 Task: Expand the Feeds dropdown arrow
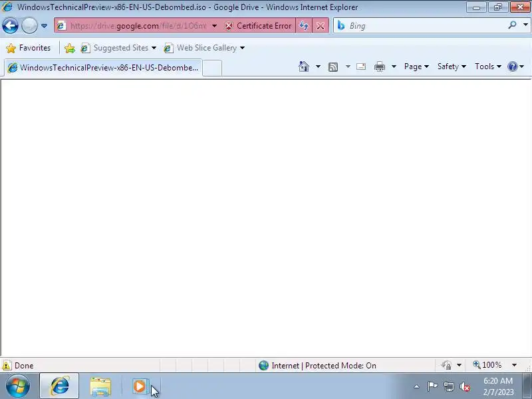348,66
